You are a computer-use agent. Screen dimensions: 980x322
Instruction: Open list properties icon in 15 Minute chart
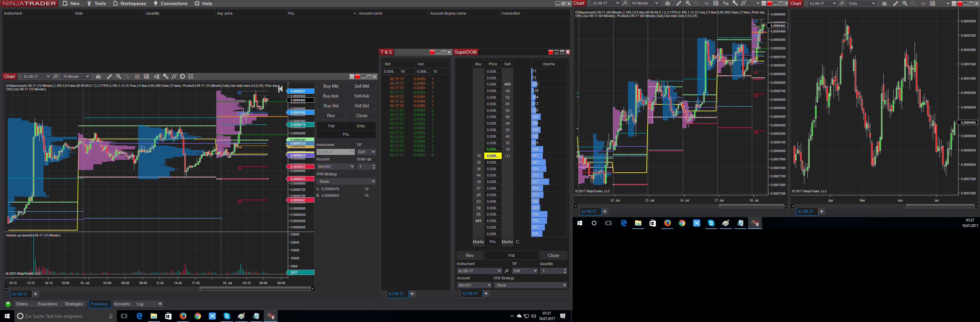pos(191,76)
